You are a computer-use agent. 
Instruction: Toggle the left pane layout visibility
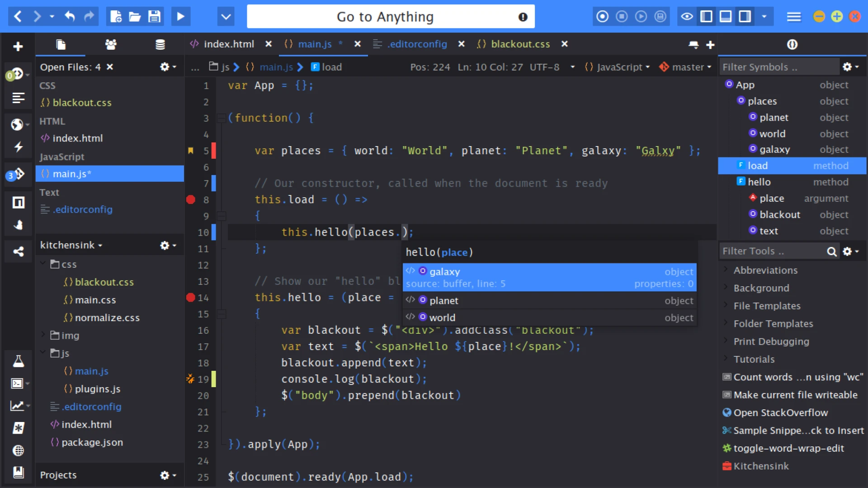(x=706, y=16)
